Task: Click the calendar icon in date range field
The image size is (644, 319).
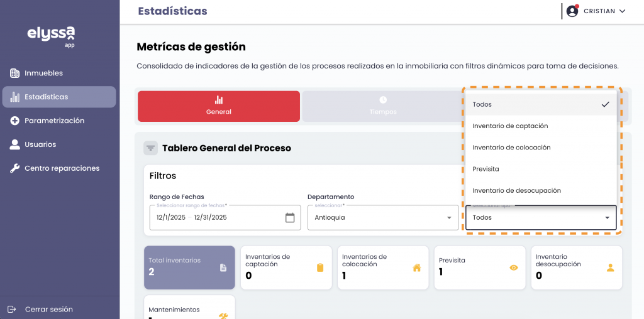Action: (x=290, y=218)
